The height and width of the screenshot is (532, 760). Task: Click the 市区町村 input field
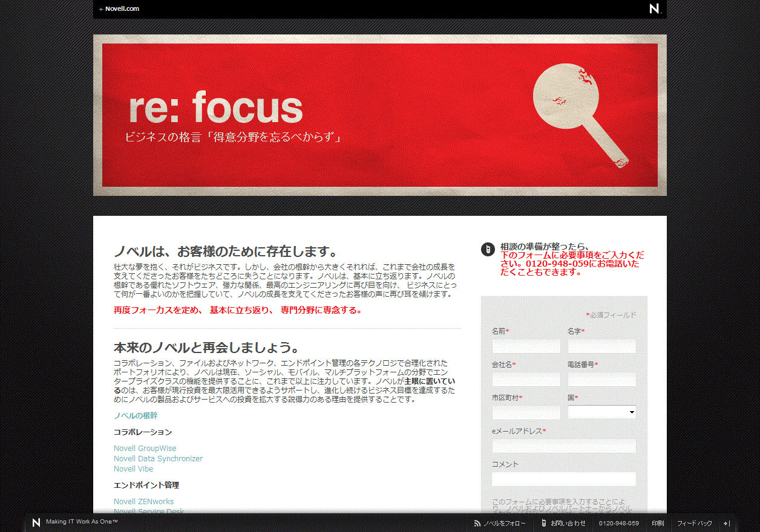(526, 413)
